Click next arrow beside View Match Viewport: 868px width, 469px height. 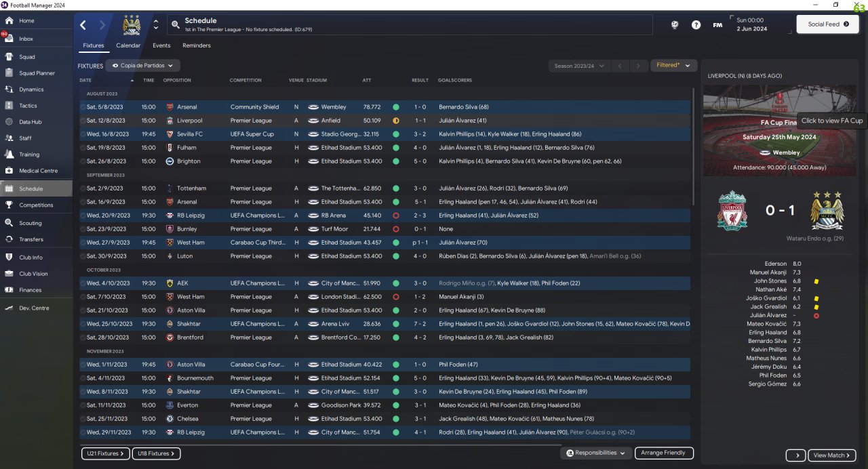796,455
